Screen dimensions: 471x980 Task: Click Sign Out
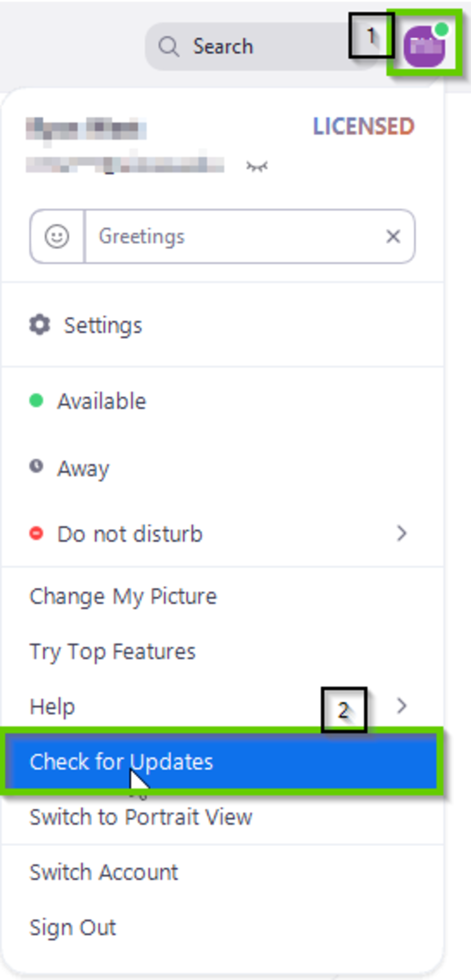(x=72, y=926)
